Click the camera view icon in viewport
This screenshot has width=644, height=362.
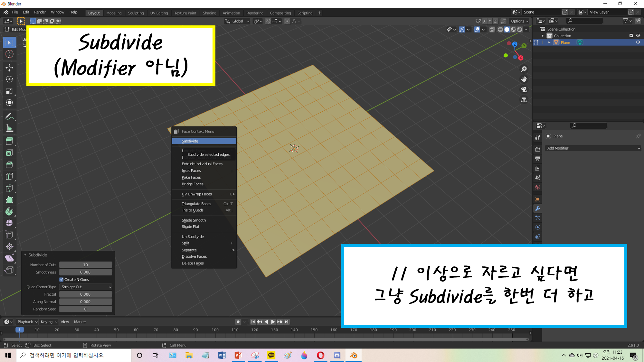(x=524, y=89)
